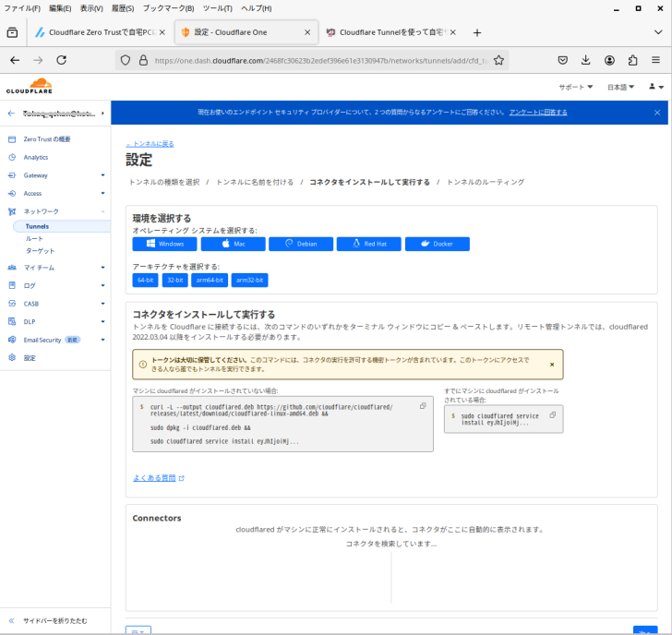Viewport: 672px width, 635px height.
Task: Open the downloads panel icon
Action: 586,60
